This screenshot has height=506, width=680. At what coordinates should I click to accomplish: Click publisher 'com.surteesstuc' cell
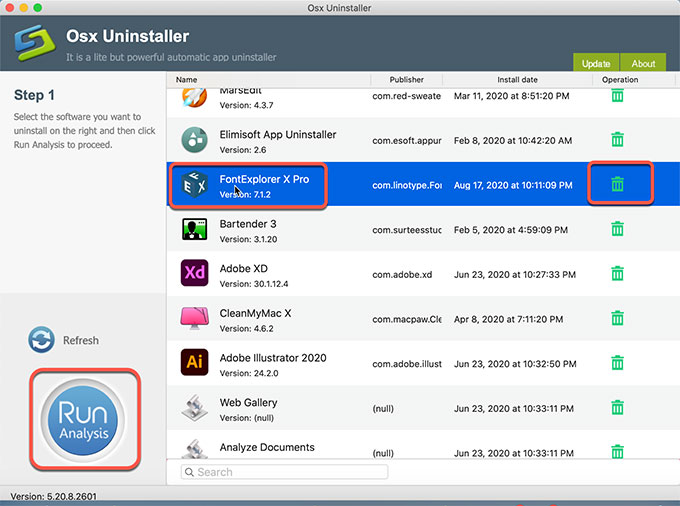(x=406, y=230)
